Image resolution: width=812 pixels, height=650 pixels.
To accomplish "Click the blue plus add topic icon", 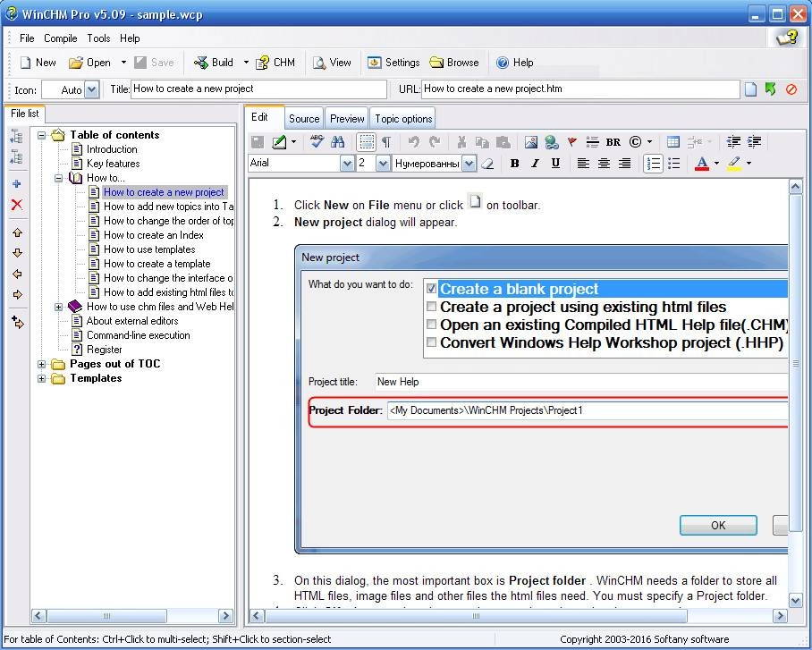I will (x=17, y=184).
